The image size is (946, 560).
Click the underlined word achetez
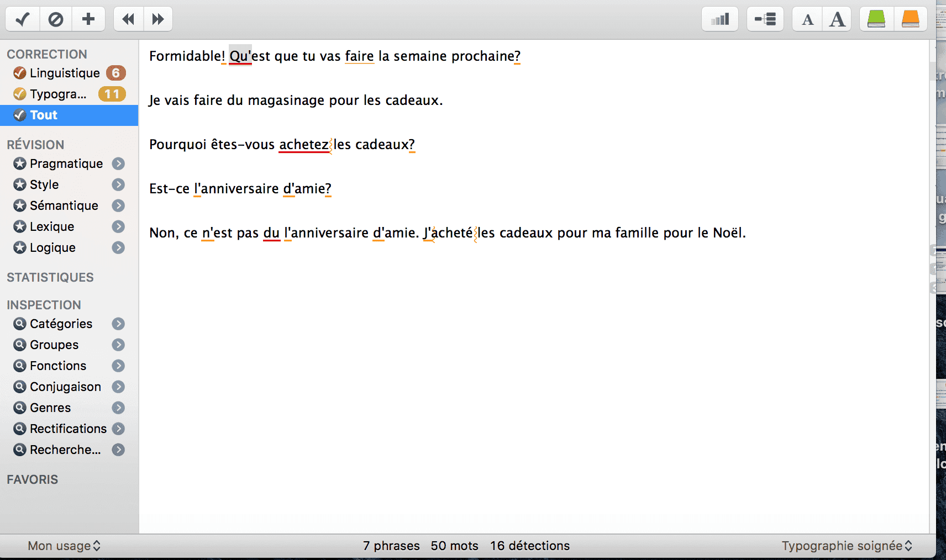[303, 145]
